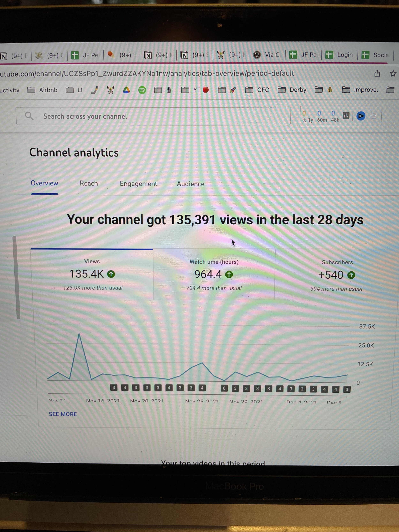The image size is (399, 532).
Task: Open the Overview analytics tab
Action: pos(45,183)
